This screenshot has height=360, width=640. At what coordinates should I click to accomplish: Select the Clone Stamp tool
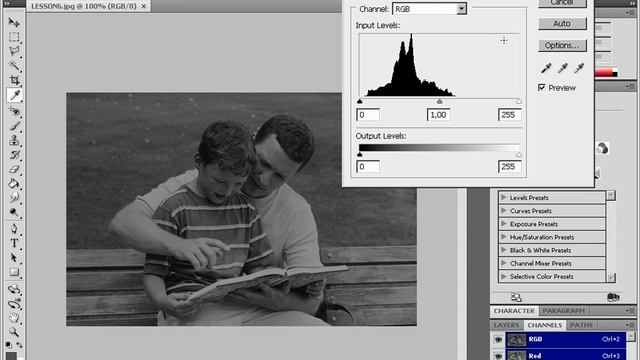coord(14,140)
